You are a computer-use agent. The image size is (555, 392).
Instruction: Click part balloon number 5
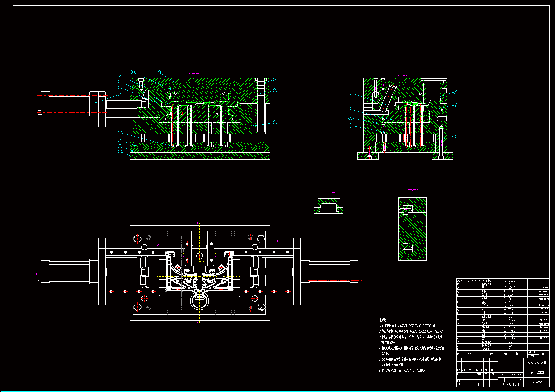pyautogui.click(x=120, y=94)
